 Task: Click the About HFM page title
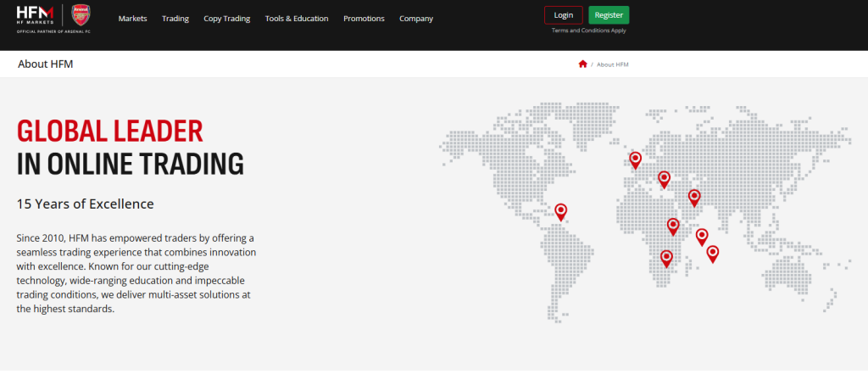point(46,64)
